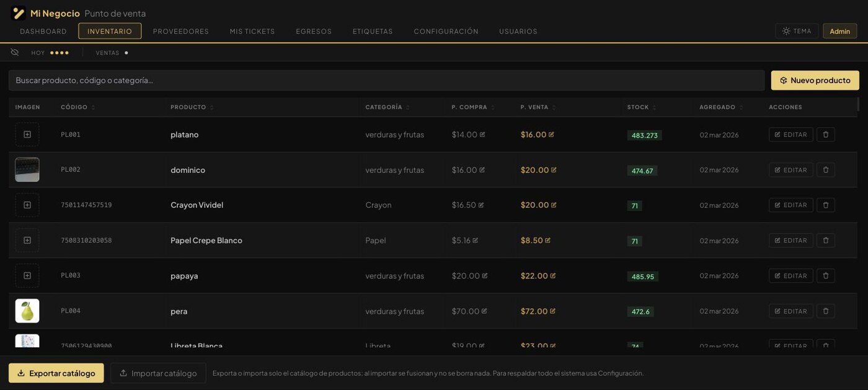
Task: Sort table by Stock column
Action: coord(642,107)
